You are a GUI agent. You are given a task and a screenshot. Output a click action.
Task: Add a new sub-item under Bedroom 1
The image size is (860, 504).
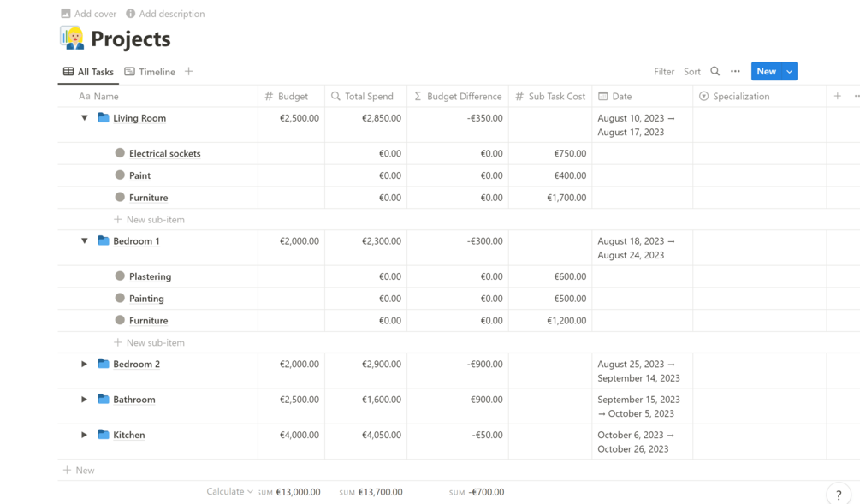[x=150, y=341]
